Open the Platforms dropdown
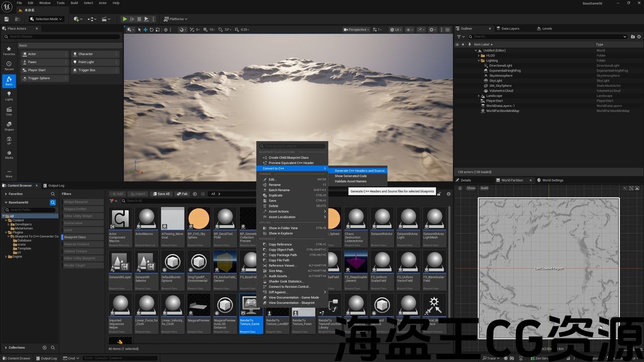Image resolution: width=644 pixels, height=362 pixels. click(177, 19)
